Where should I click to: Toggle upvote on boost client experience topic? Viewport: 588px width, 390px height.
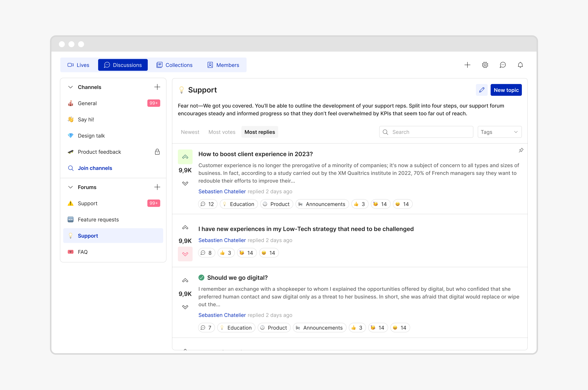pyautogui.click(x=185, y=157)
